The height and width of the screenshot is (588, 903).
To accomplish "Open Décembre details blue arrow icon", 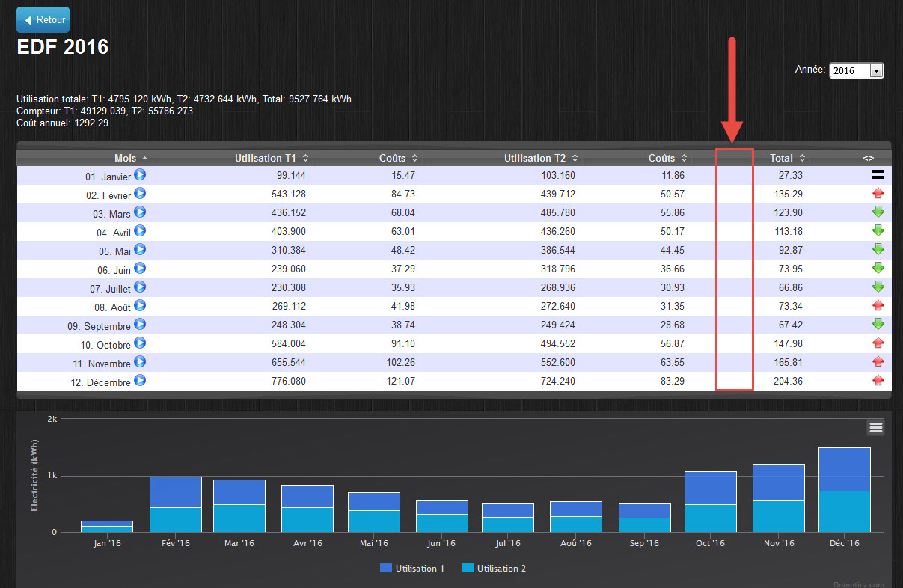I will [140, 381].
